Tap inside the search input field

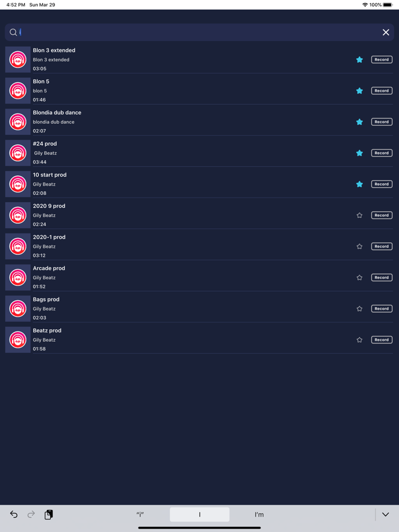pyautogui.click(x=171, y=32)
